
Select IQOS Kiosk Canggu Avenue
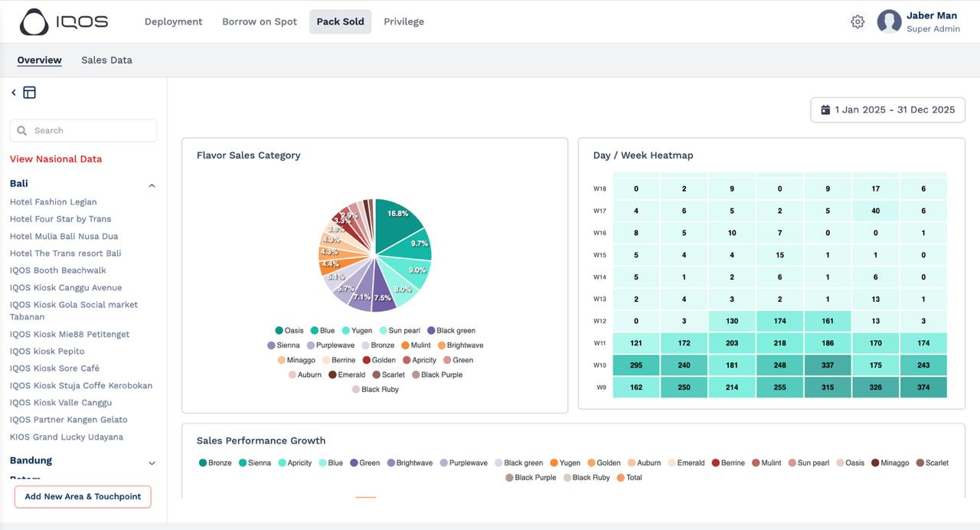click(x=66, y=288)
